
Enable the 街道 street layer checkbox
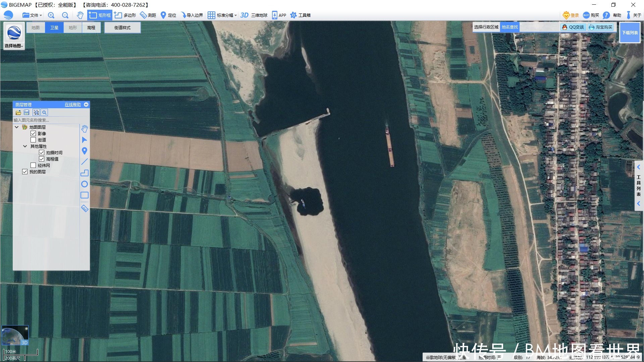[x=33, y=140]
